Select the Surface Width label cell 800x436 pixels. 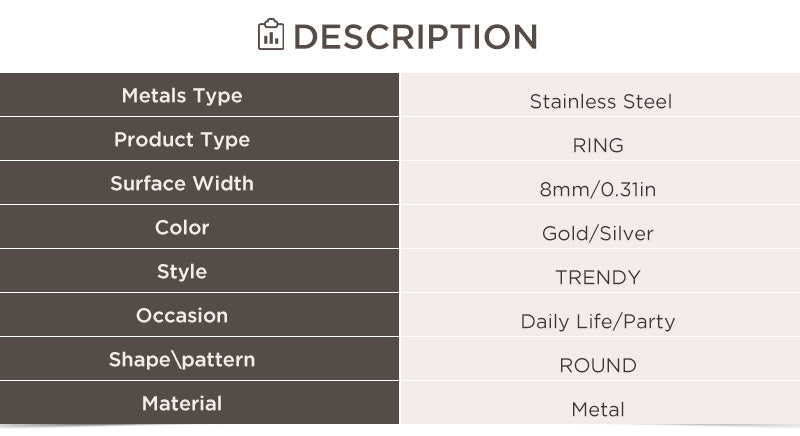(x=199, y=183)
